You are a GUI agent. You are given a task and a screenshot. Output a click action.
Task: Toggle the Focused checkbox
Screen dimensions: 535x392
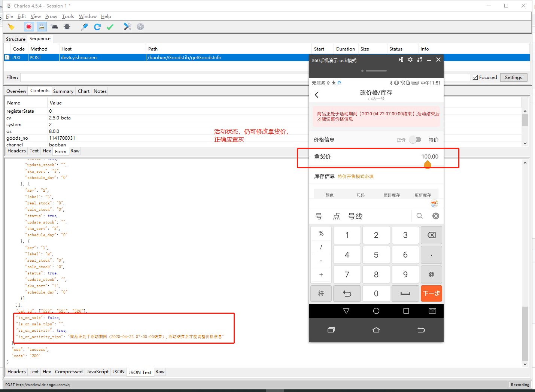(475, 78)
